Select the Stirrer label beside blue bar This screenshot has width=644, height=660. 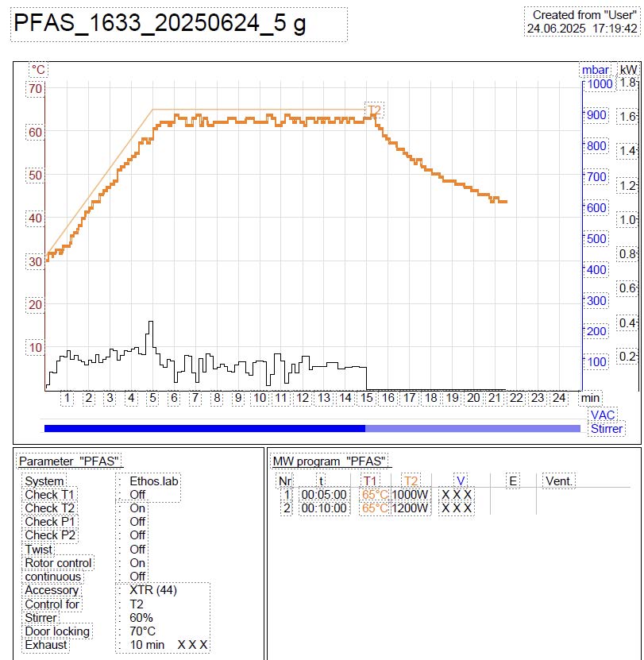[606, 429]
